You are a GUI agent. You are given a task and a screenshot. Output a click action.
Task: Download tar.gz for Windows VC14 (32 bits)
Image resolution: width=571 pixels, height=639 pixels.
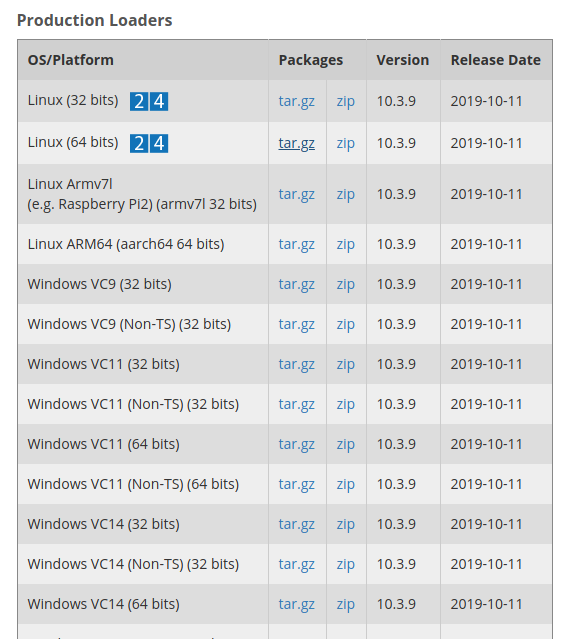tap(297, 524)
